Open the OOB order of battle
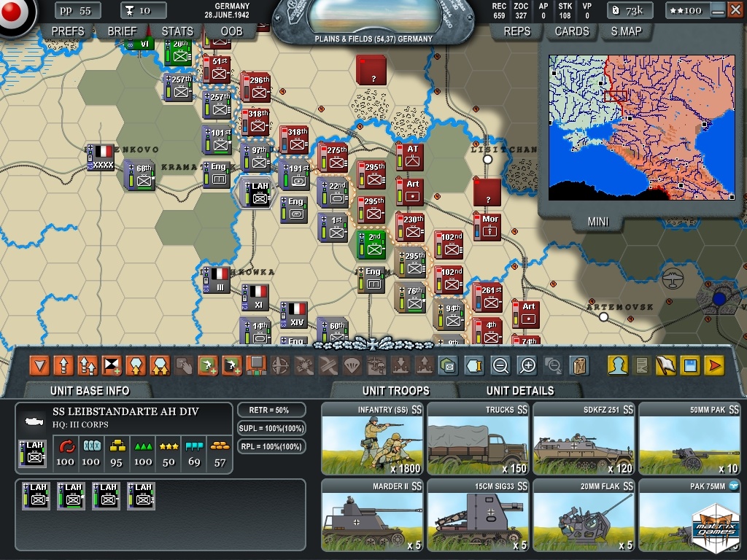Image resolution: width=747 pixels, height=560 pixels. pos(231,31)
